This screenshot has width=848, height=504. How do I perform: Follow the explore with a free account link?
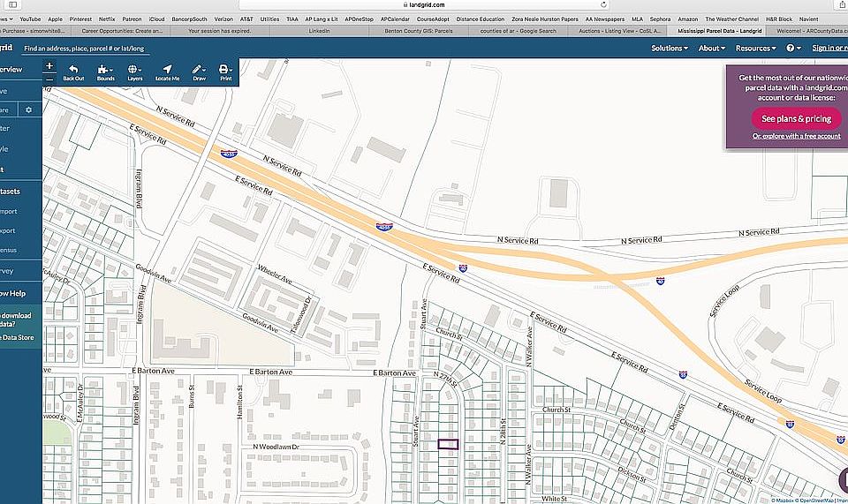796,136
